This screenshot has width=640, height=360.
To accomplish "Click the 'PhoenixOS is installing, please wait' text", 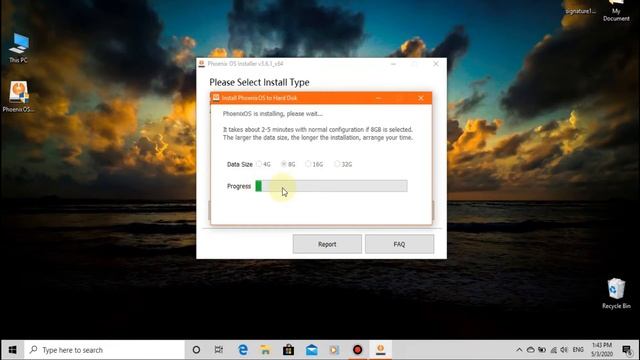I will [x=273, y=113].
